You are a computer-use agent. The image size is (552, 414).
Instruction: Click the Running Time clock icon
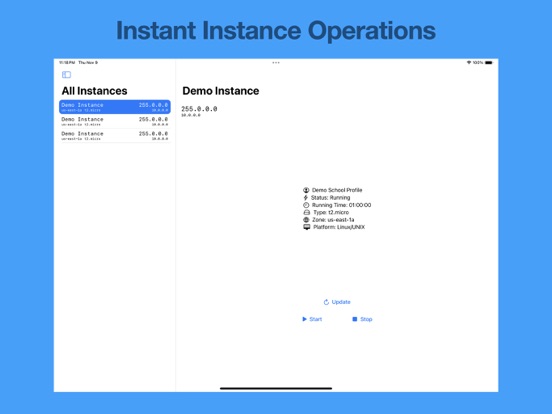tap(306, 205)
